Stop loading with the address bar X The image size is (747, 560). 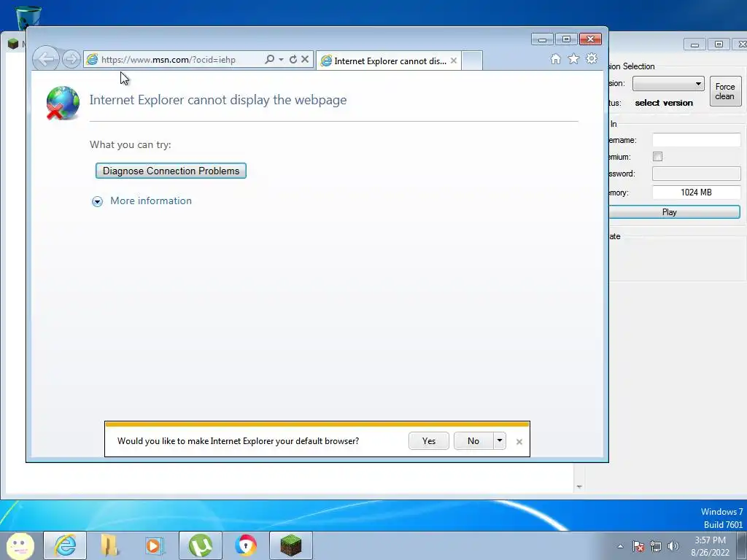point(305,60)
